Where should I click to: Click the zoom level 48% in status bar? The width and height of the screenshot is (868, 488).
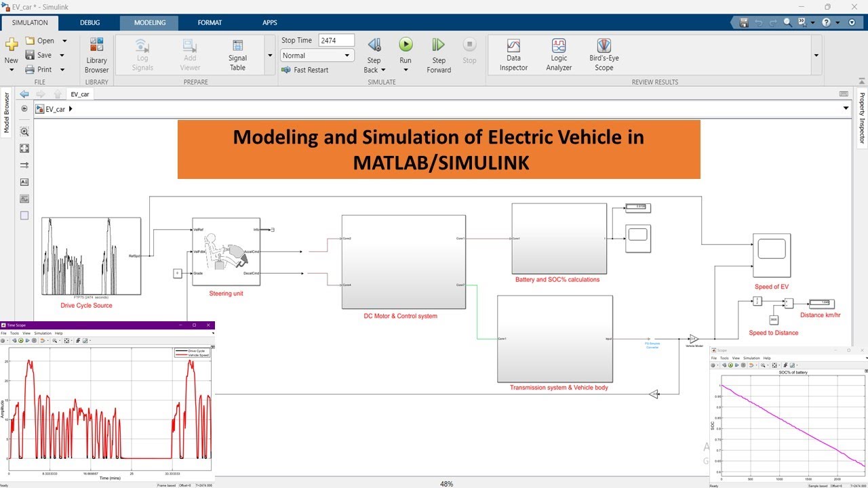446,484
